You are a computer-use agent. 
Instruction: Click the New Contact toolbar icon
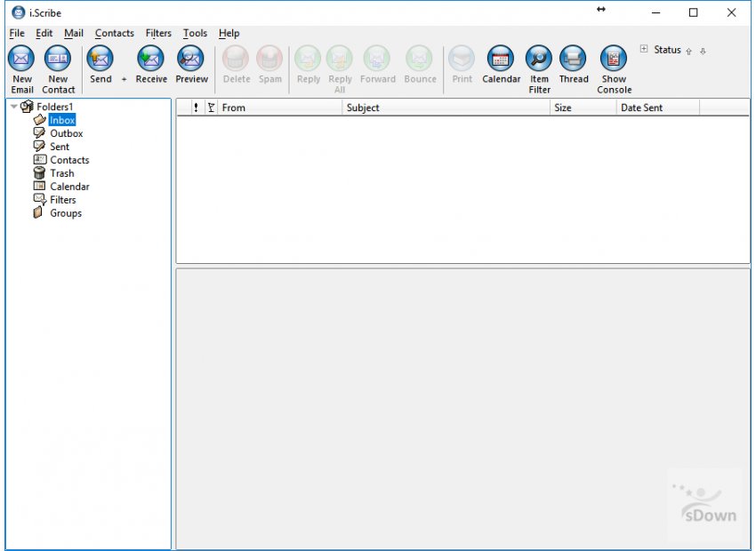tap(58, 59)
